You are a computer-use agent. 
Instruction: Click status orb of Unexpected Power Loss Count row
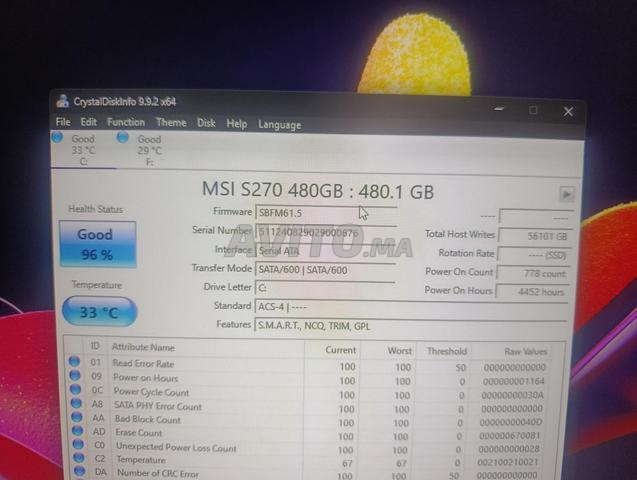click(x=78, y=444)
